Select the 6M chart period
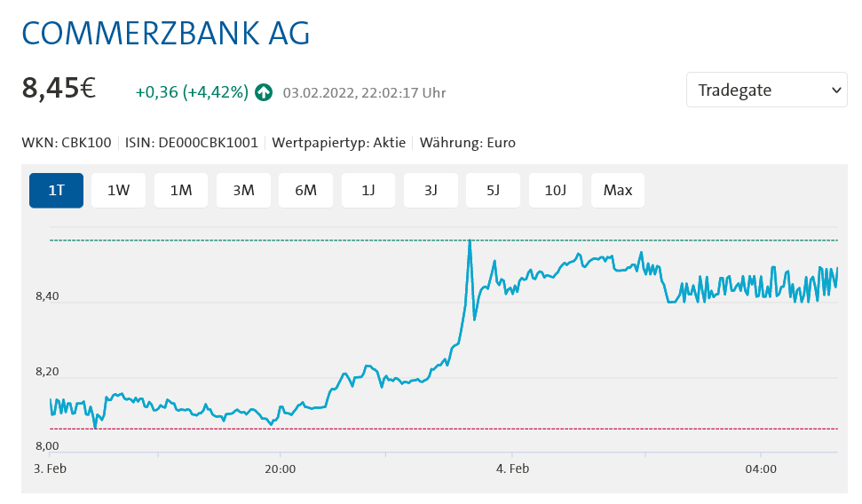The image size is (862, 504). (305, 190)
